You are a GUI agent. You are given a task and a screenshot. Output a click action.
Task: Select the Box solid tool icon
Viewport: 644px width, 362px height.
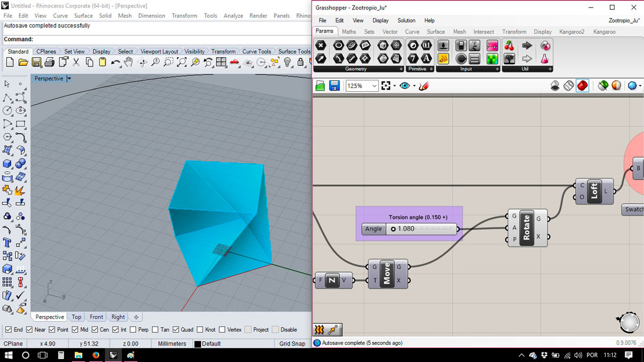click(7, 164)
